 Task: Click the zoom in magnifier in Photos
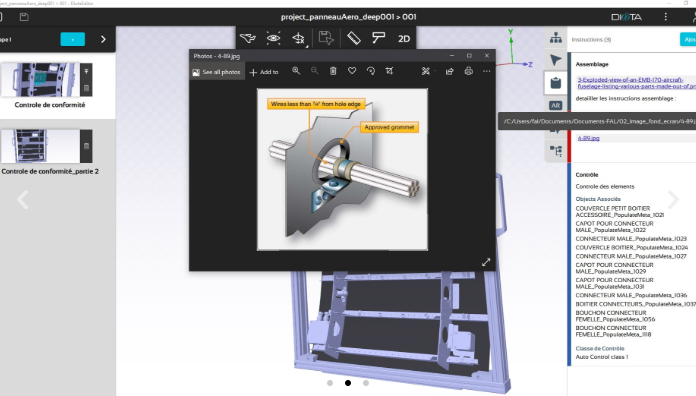click(296, 71)
